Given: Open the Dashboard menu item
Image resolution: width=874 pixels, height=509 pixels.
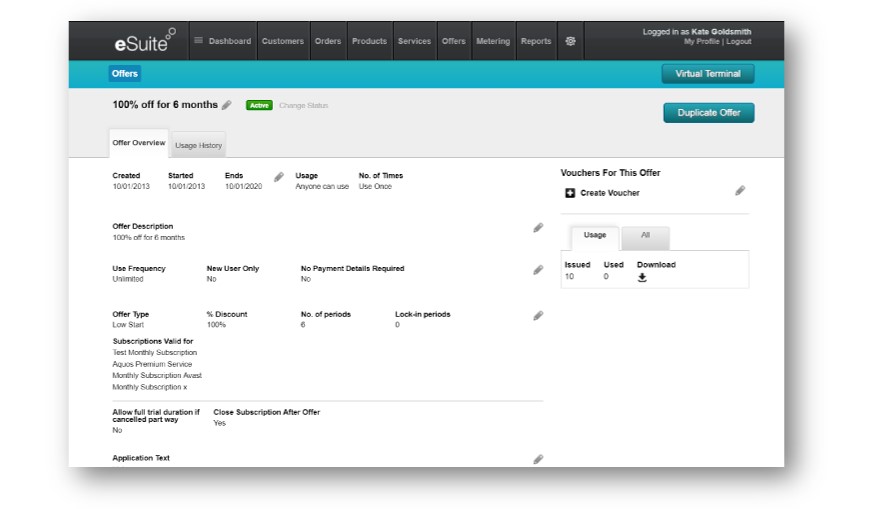Looking at the screenshot, I should coord(222,41).
